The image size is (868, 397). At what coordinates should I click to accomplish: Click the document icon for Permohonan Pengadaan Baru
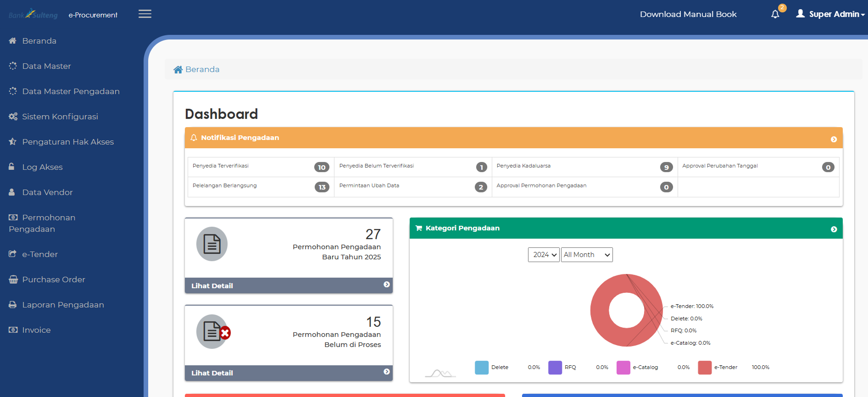212,244
